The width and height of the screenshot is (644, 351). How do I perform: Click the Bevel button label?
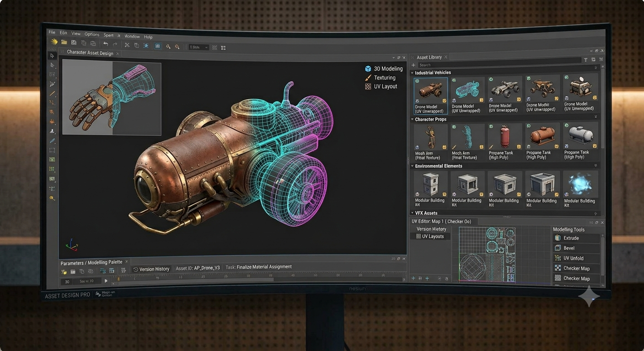pos(569,248)
